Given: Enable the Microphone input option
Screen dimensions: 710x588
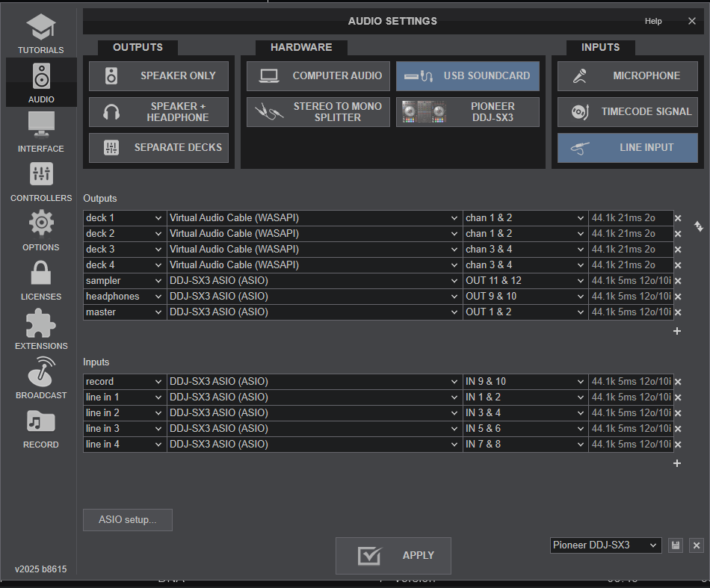Looking at the screenshot, I should pos(628,76).
